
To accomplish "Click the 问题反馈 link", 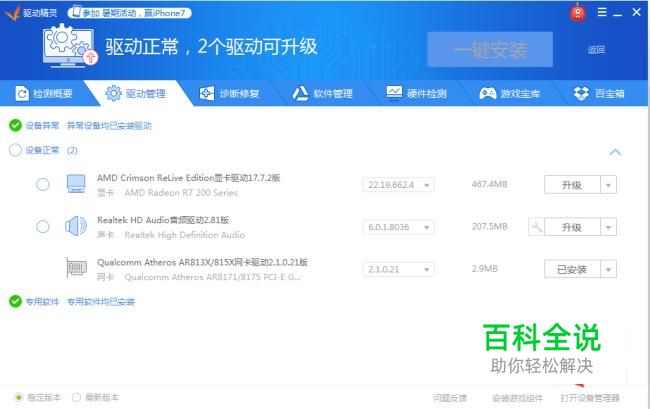I will coord(450,398).
